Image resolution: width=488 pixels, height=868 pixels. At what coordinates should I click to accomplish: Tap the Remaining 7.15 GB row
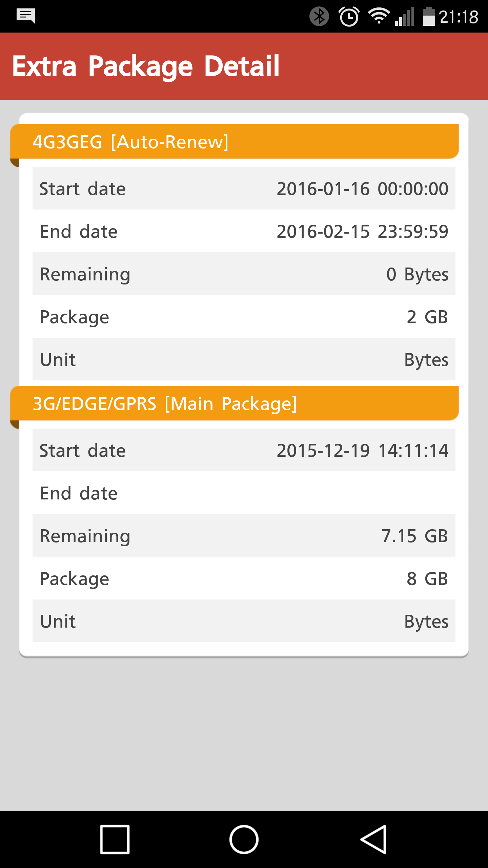point(244,536)
